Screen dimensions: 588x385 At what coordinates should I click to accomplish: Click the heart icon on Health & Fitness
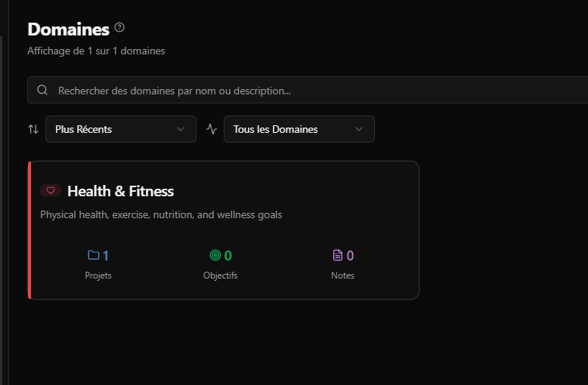click(51, 191)
